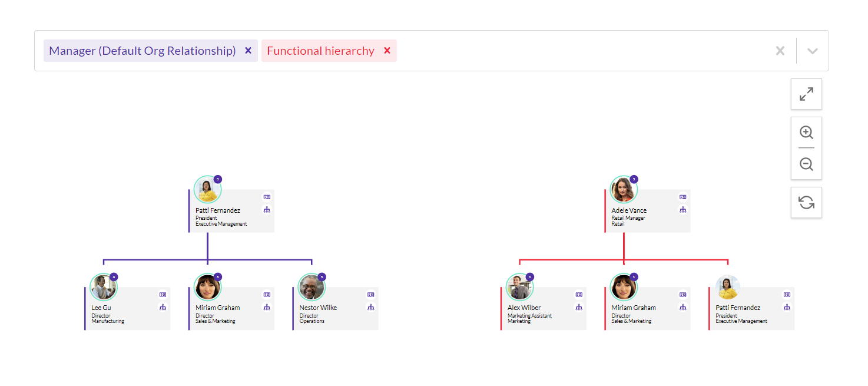Click Adele Vance's profile photo
This screenshot has width=868, height=386.
tap(623, 190)
